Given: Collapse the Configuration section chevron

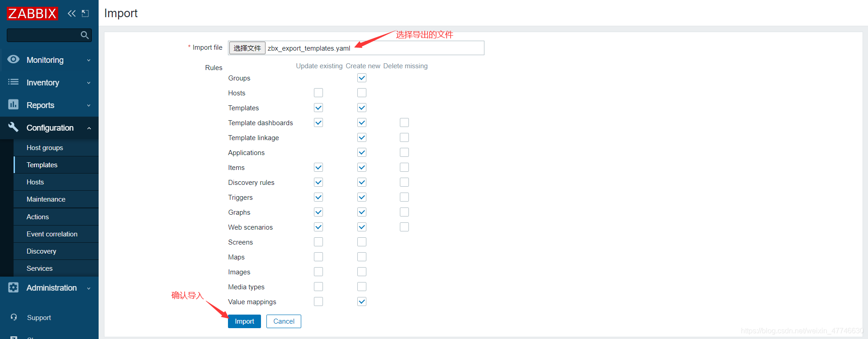Looking at the screenshot, I should [x=89, y=128].
